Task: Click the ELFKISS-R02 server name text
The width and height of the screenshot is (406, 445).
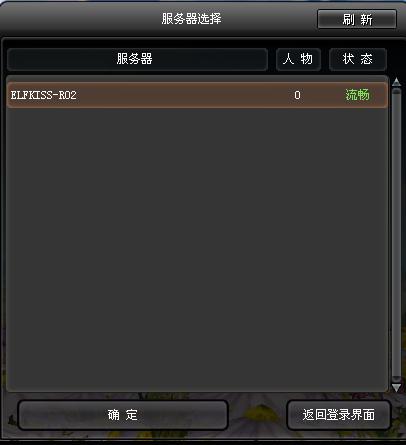Action: (x=43, y=95)
